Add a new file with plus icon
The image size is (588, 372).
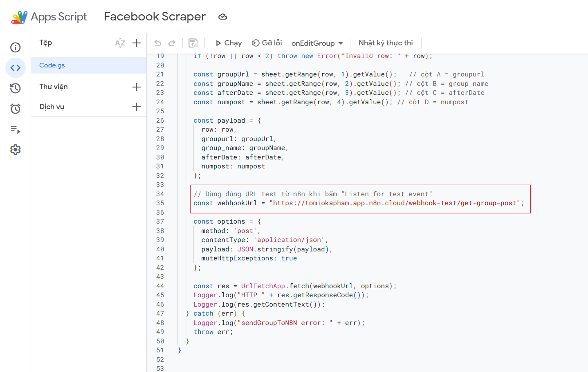click(x=137, y=43)
